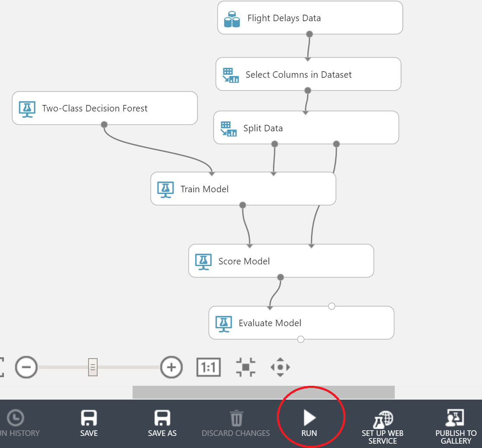Run the experiment
The height and width of the screenshot is (448, 482).
(309, 423)
